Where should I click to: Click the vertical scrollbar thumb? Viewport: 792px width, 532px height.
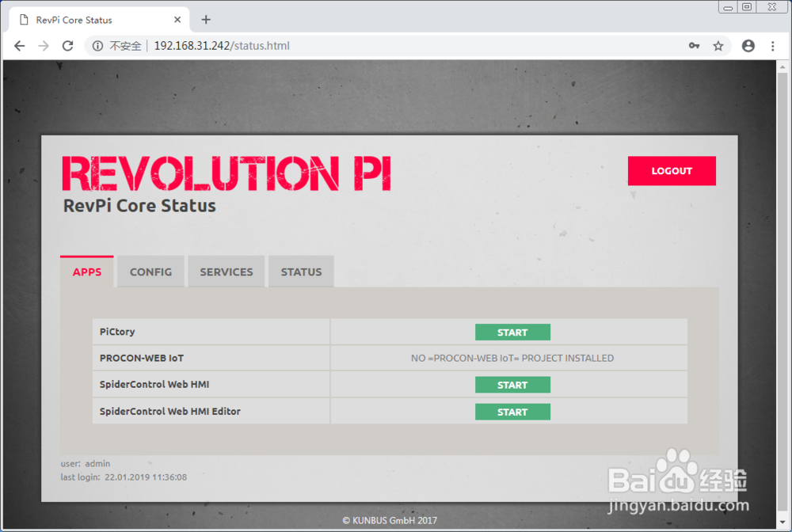pyautogui.click(x=782, y=293)
